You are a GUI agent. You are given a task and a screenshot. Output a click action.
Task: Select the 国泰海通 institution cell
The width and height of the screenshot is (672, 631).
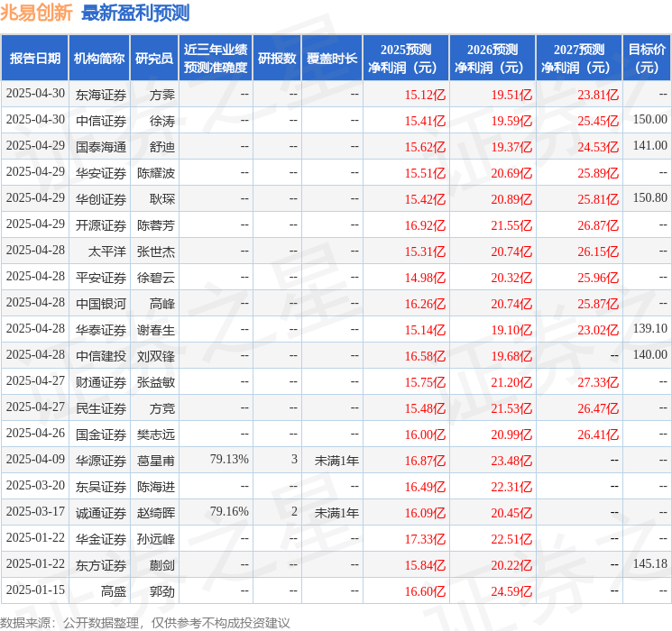tap(101, 146)
